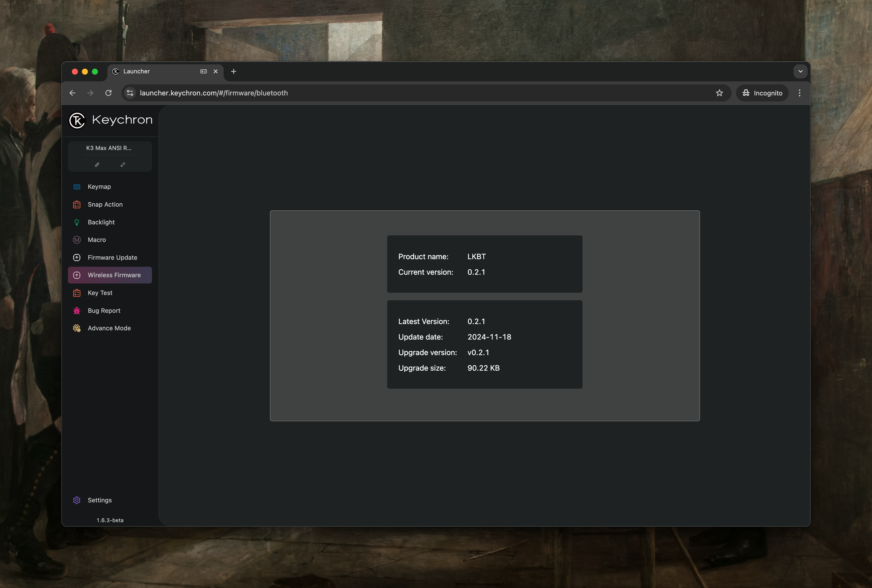Image resolution: width=872 pixels, height=588 pixels.
Task: Click the connect link icon under K3 Max
Action: (97, 165)
